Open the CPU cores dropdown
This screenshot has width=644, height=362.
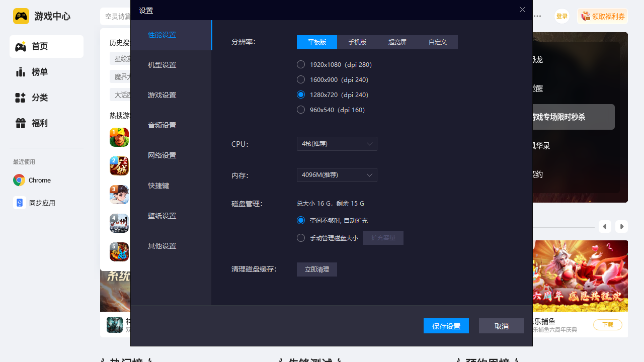click(337, 144)
